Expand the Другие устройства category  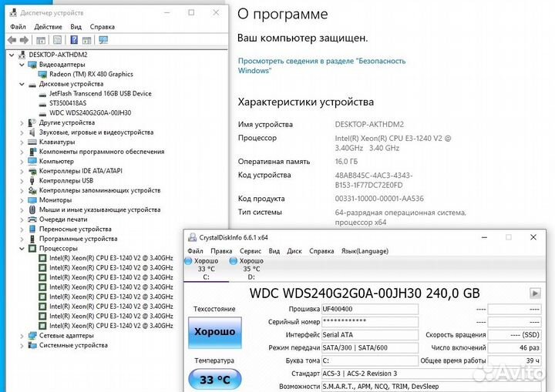[22, 122]
